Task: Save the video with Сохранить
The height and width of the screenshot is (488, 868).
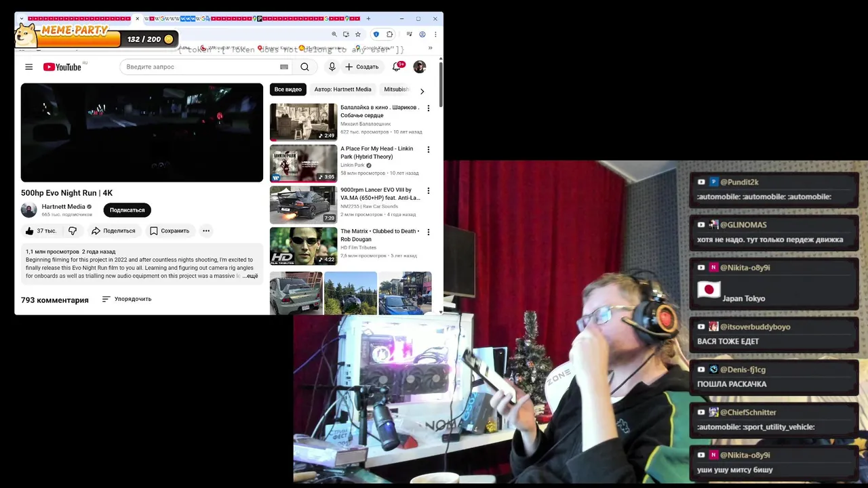Action: click(170, 231)
